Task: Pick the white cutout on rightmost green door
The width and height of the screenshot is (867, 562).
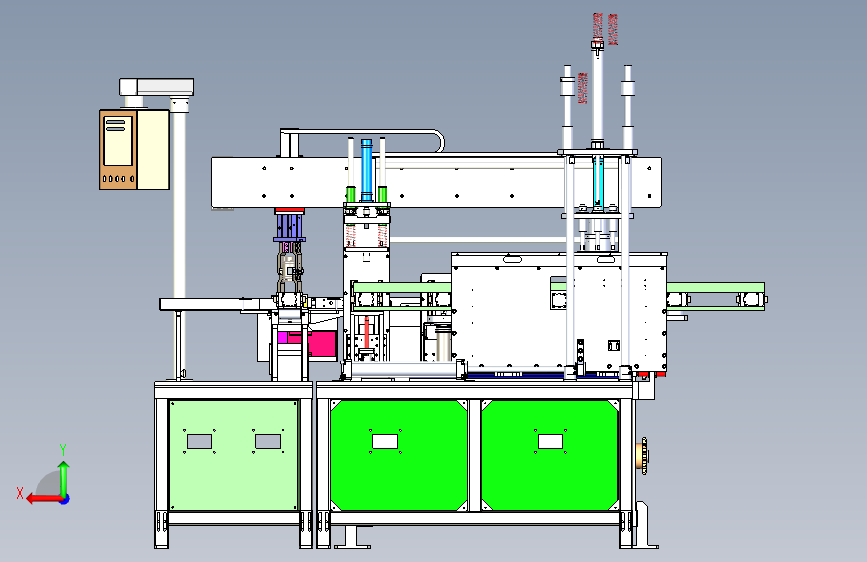Action: pyautogui.click(x=550, y=441)
